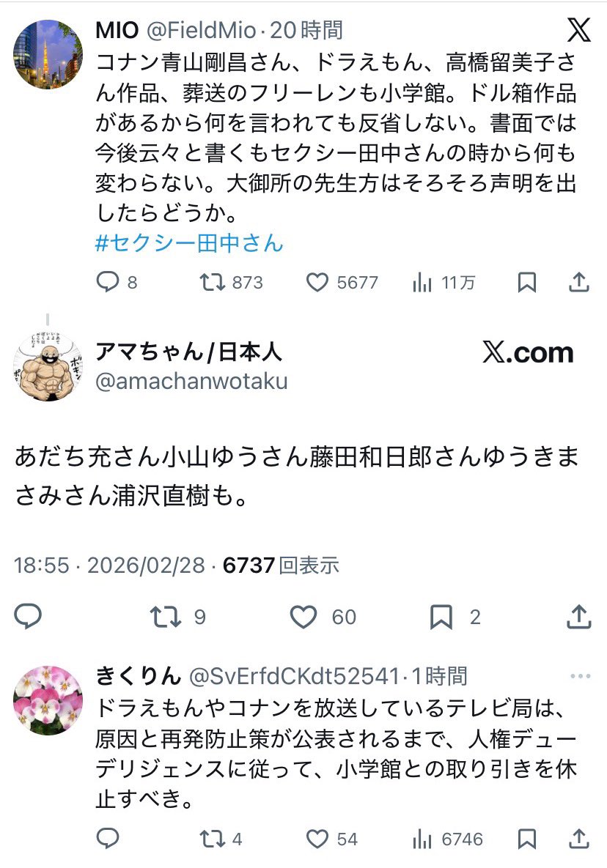Share MIO's tweet via upload icon

[x=578, y=282]
